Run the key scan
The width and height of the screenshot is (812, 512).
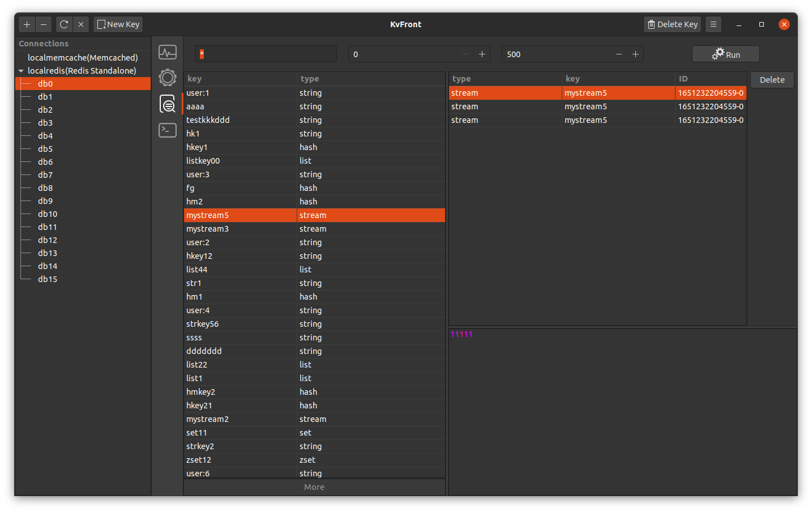(x=726, y=54)
